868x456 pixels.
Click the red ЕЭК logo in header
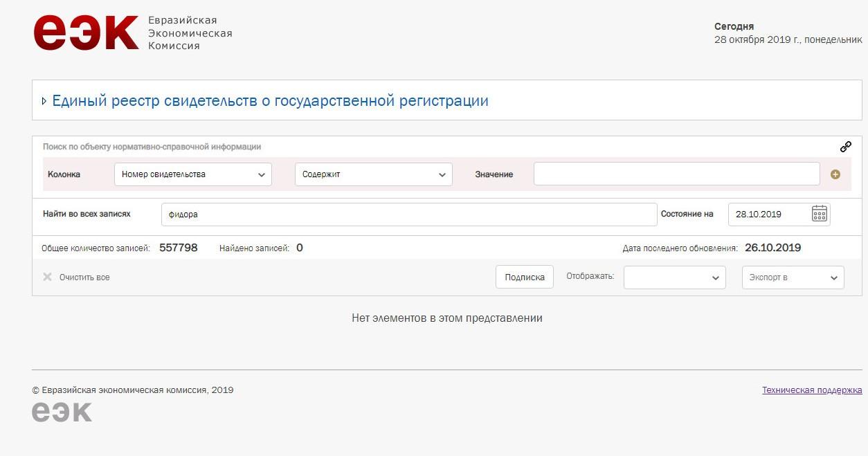click(86, 33)
